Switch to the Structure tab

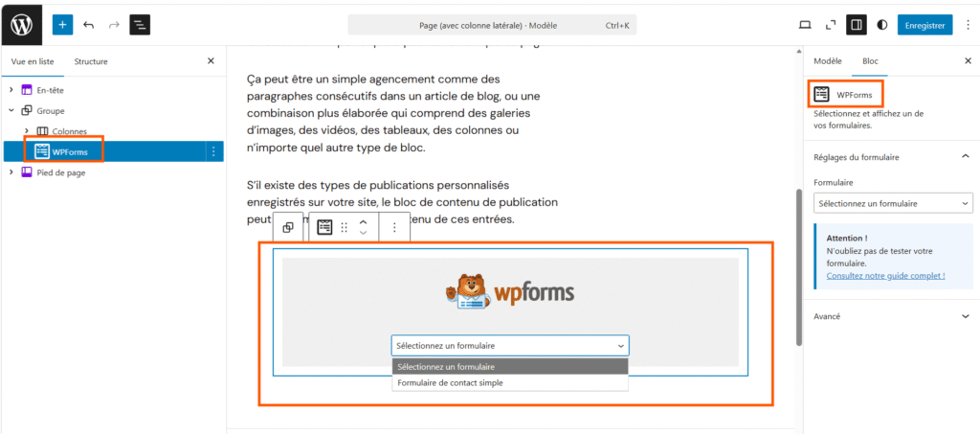[x=91, y=61]
